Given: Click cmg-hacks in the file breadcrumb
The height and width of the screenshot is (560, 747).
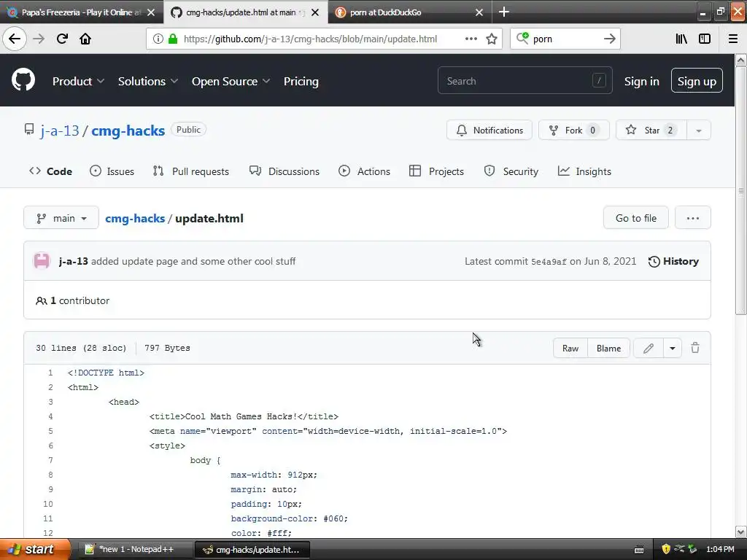Looking at the screenshot, I should click(135, 219).
